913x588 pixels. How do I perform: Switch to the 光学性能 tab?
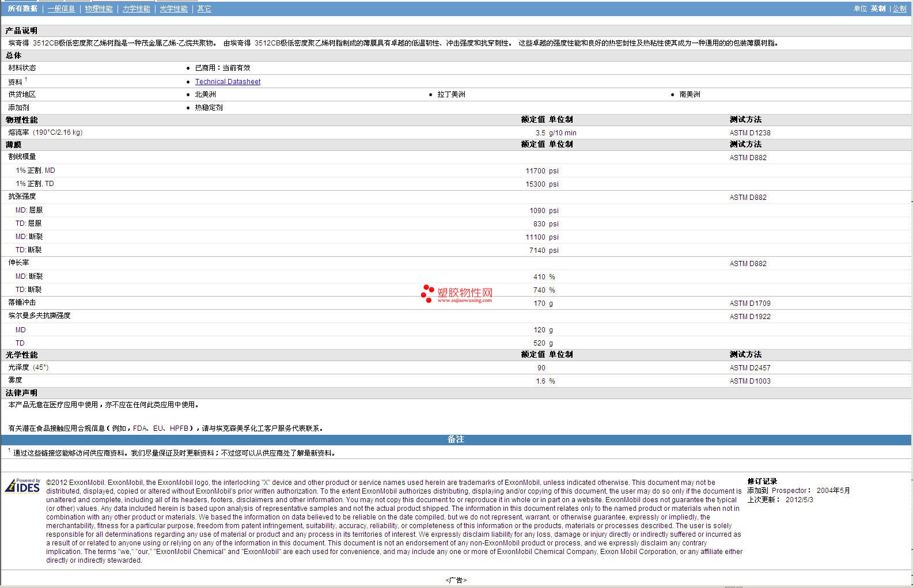[x=173, y=9]
